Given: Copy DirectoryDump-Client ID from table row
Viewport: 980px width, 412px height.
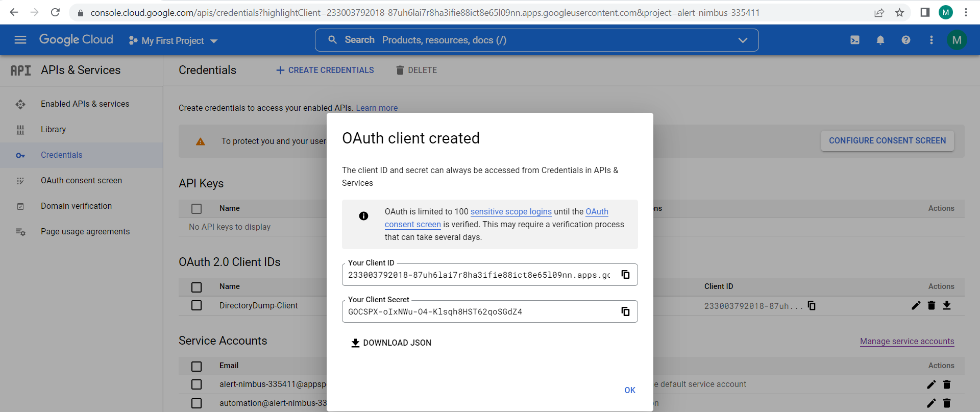Looking at the screenshot, I should click(812, 306).
